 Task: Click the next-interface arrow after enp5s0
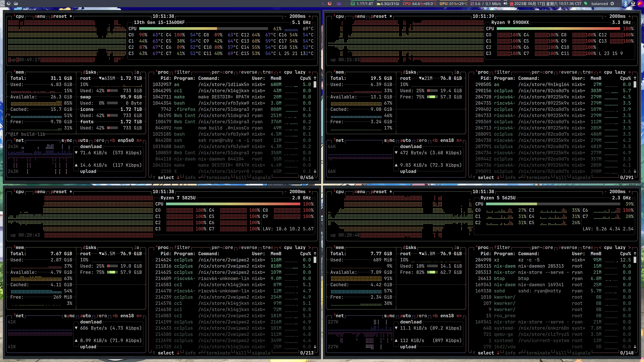(x=139, y=140)
